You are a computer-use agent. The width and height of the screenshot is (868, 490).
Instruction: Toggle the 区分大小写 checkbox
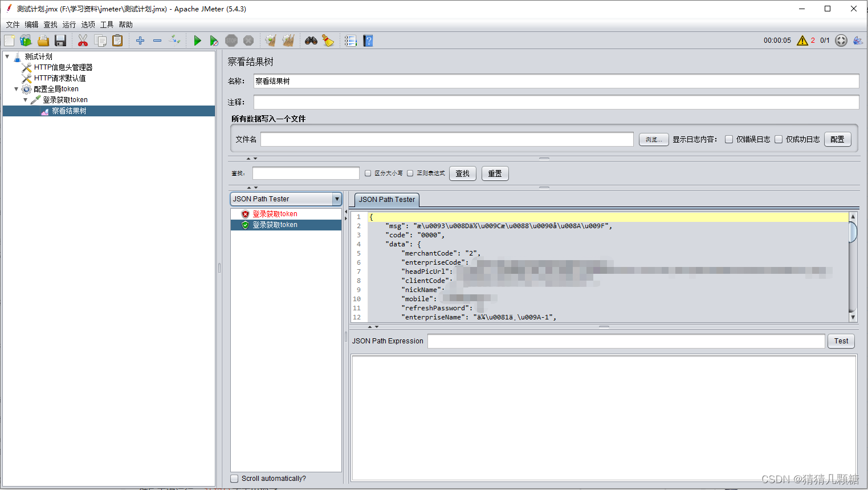tap(368, 173)
